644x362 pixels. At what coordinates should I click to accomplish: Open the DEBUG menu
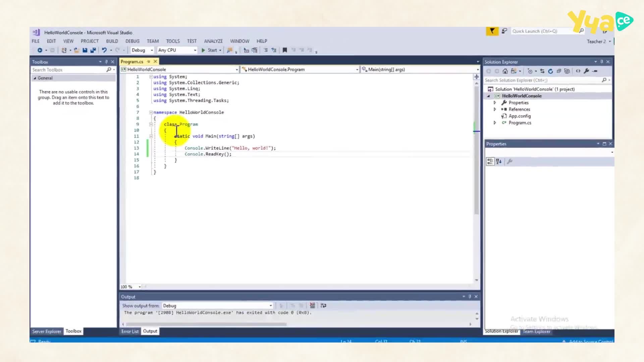coord(132,41)
